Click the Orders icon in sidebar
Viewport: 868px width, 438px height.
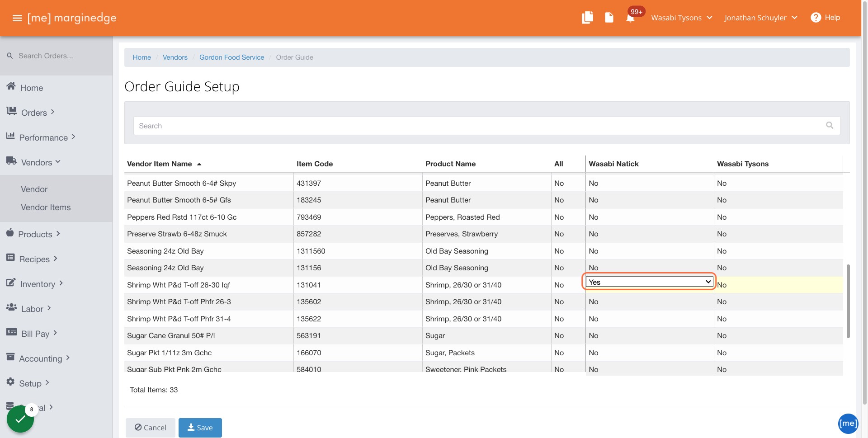[x=11, y=111]
